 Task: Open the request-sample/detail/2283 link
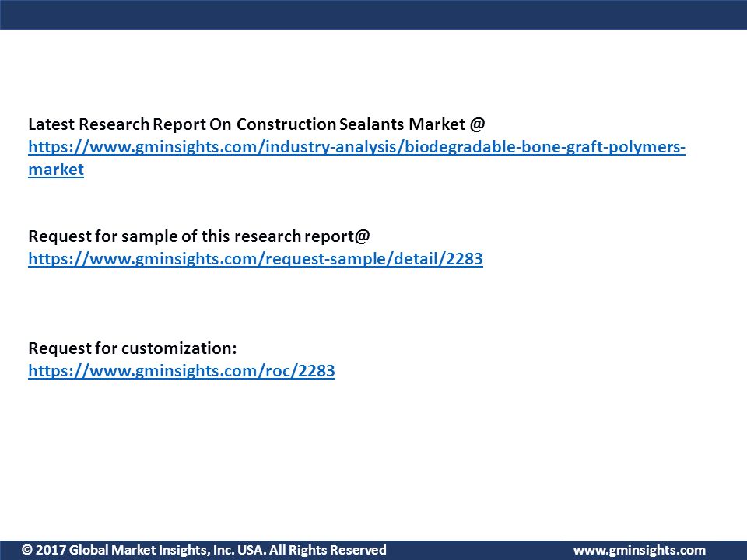255,259
